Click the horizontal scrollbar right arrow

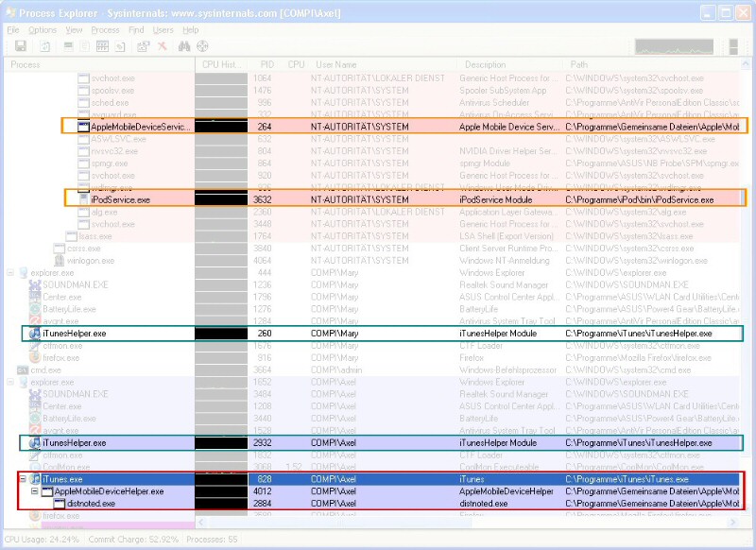733,522
